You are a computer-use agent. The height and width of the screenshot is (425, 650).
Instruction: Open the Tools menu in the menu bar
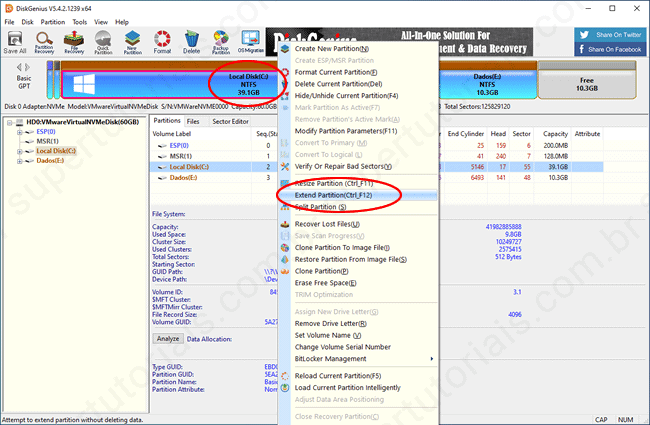[x=79, y=21]
